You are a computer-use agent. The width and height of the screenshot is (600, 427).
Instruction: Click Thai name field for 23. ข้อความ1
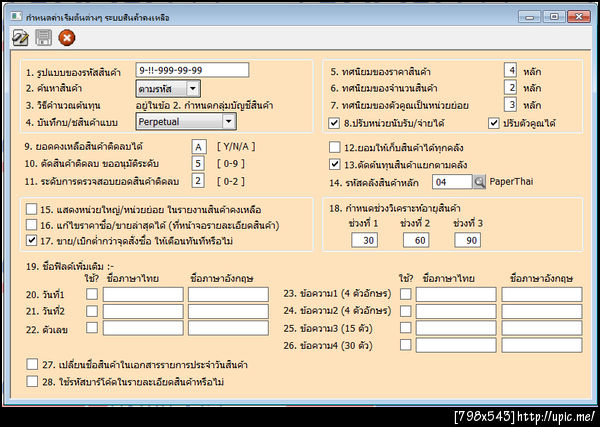(456, 295)
